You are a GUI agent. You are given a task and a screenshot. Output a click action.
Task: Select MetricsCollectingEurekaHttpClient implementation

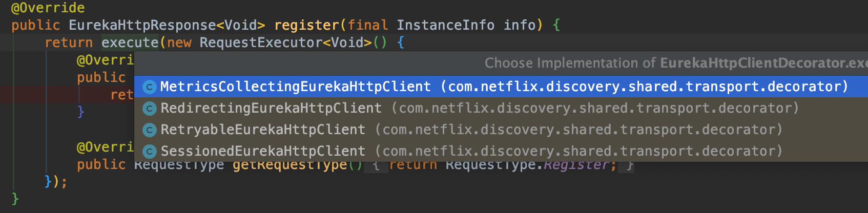[501, 87]
